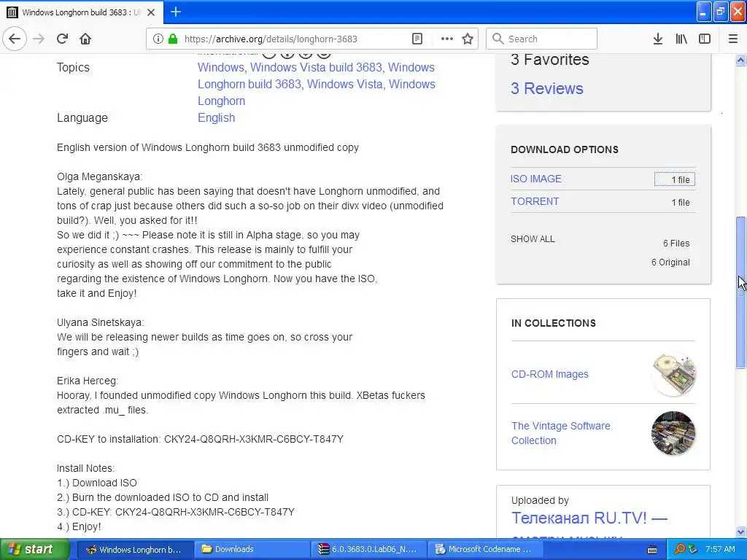Click inside the Search box
Viewport: 747px width, 560px height.
click(x=541, y=39)
